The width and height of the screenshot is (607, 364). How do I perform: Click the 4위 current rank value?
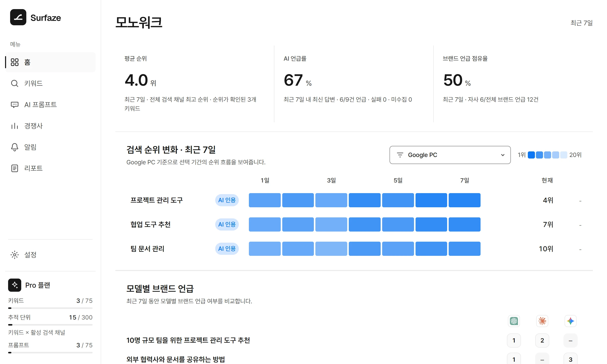548,200
